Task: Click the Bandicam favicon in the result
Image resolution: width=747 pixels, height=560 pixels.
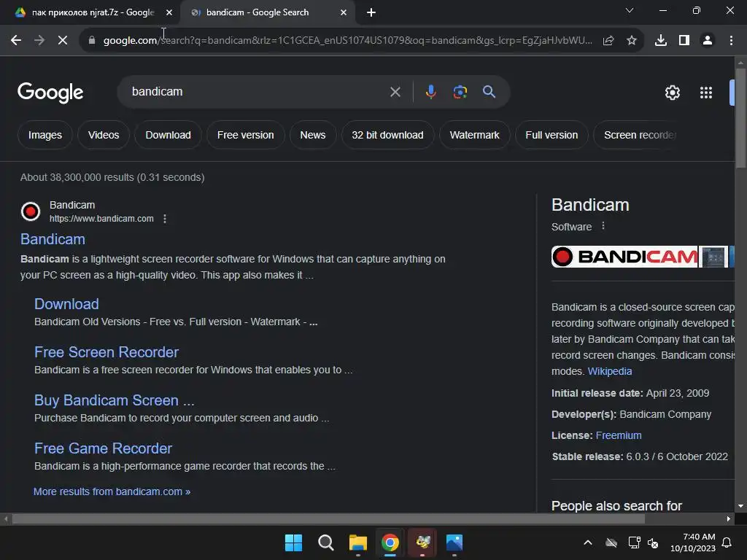Action: pos(31,211)
